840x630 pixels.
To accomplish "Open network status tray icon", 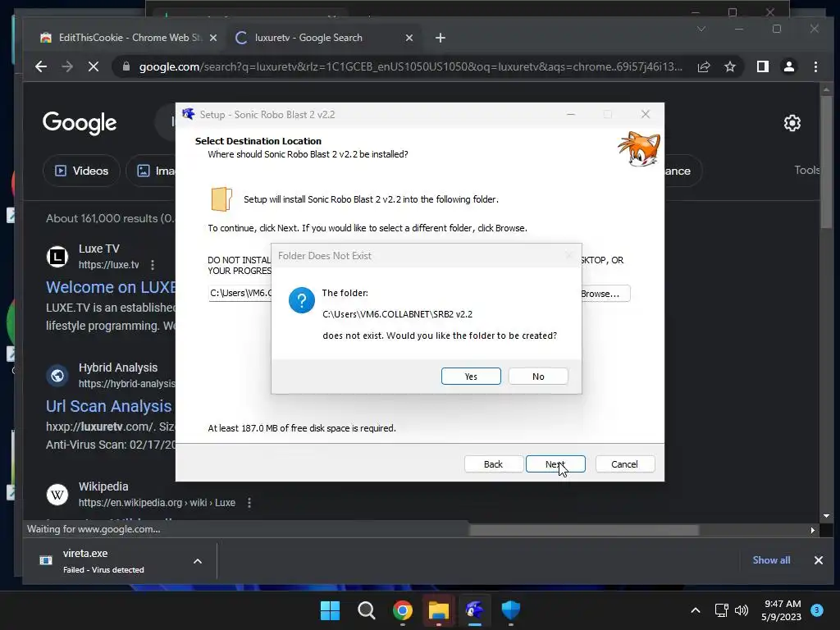I will point(721,610).
